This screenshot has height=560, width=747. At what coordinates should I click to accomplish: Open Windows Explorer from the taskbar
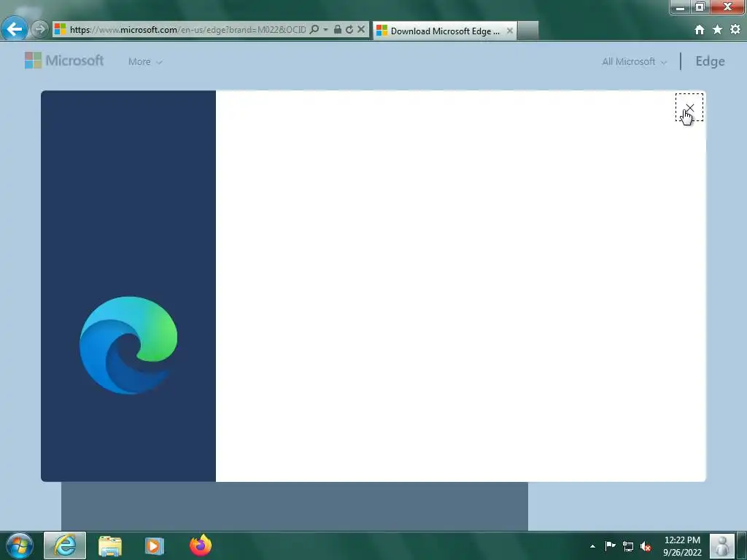tap(110, 545)
